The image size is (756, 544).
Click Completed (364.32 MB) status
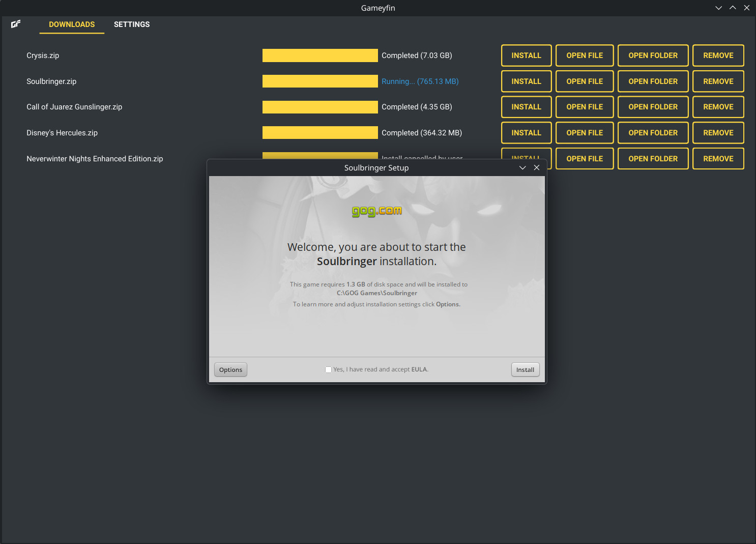(422, 133)
